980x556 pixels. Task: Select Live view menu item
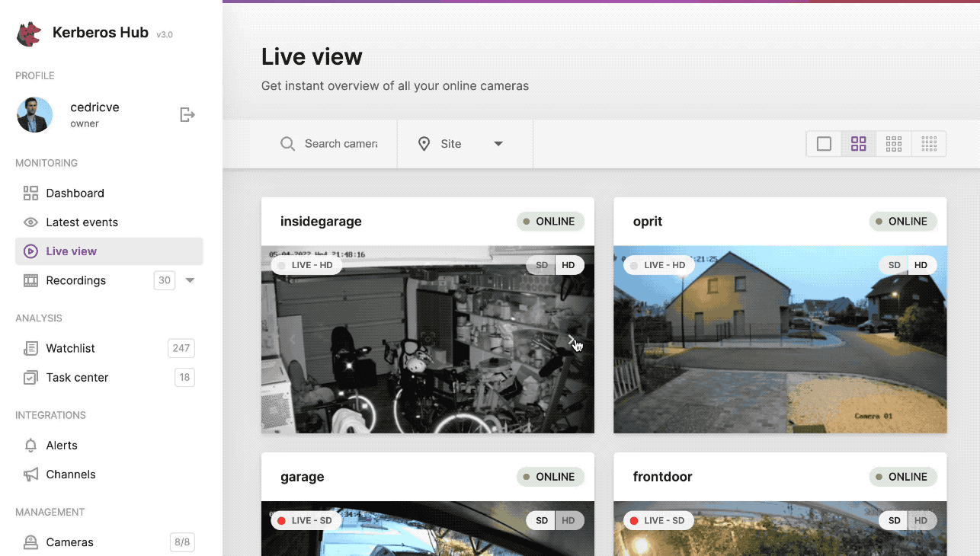pos(109,251)
